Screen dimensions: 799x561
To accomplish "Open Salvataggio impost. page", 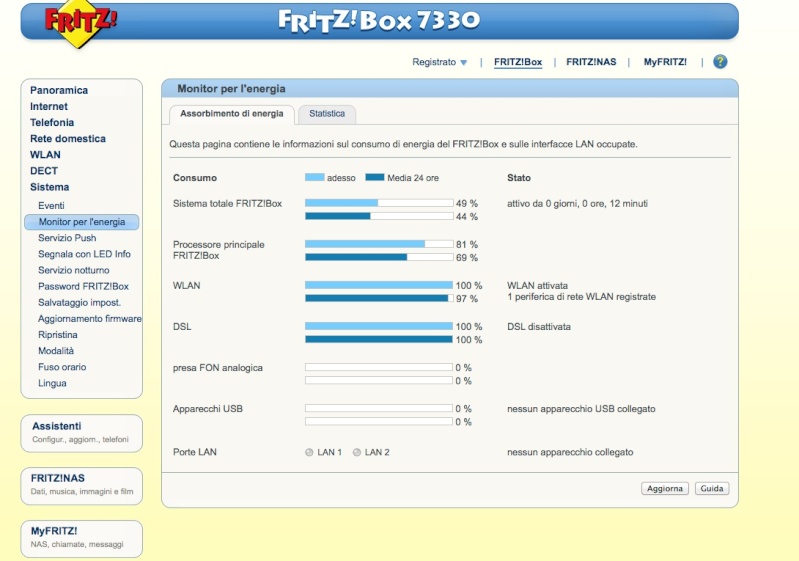I will coord(79,302).
